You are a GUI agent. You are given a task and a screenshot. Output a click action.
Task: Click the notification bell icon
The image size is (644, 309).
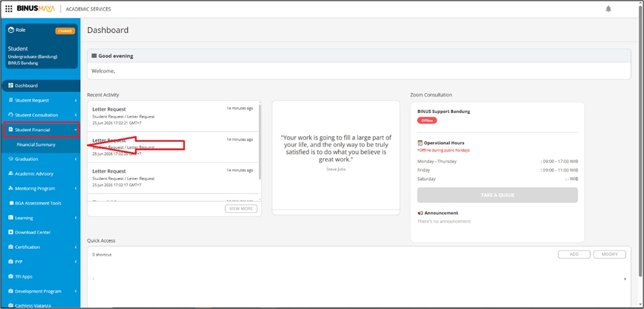[608, 9]
